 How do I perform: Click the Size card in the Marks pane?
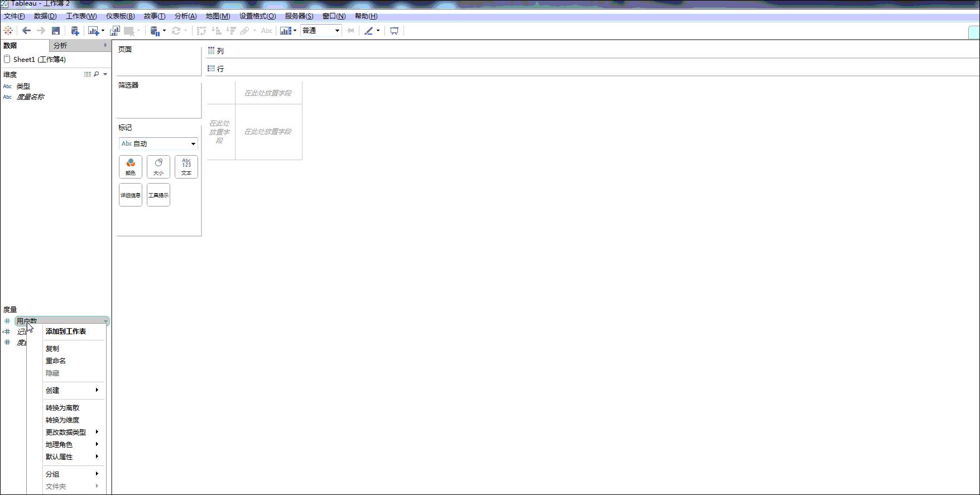(x=158, y=167)
